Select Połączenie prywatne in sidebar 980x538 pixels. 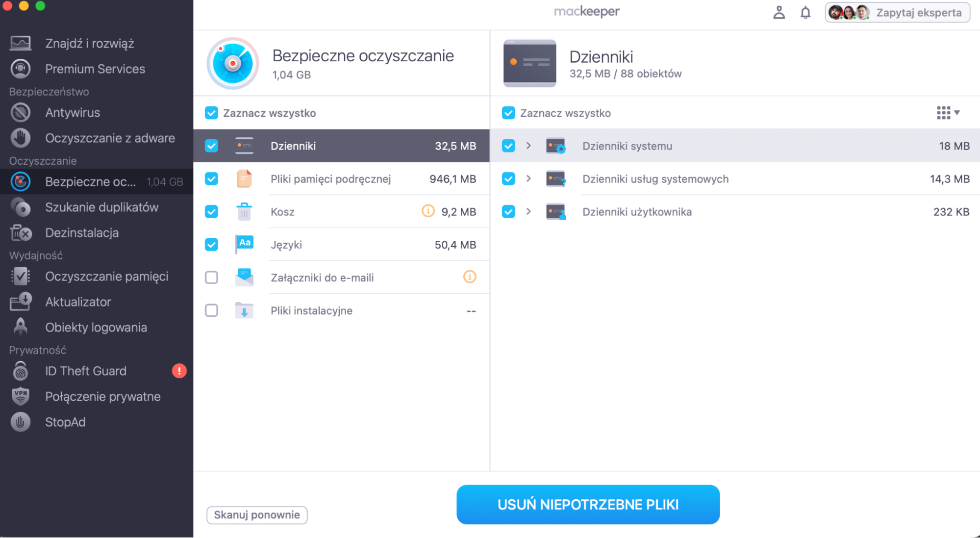97,396
